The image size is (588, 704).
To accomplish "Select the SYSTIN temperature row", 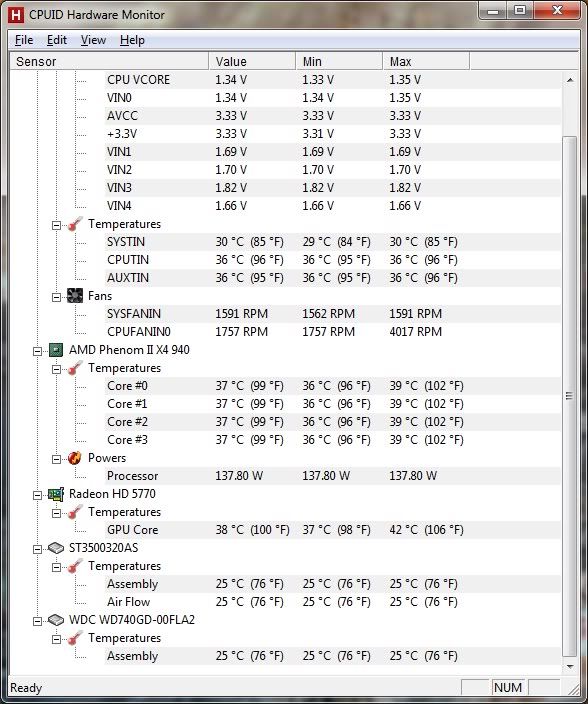I will point(332,242).
